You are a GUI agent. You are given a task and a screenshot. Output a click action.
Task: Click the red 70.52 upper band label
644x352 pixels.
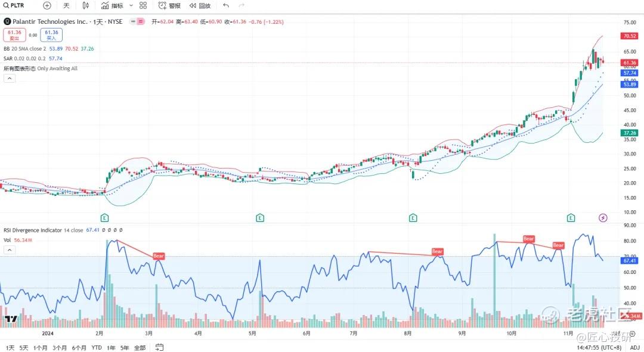point(629,36)
